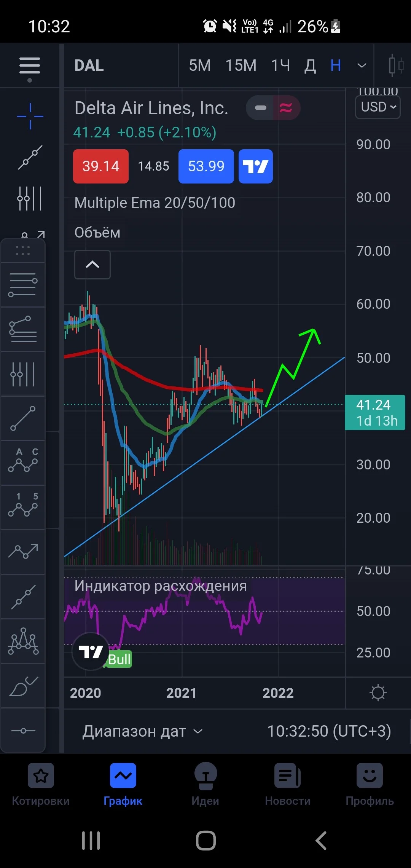Toggle the flat line indicator switch
411x868 pixels.
[260, 108]
